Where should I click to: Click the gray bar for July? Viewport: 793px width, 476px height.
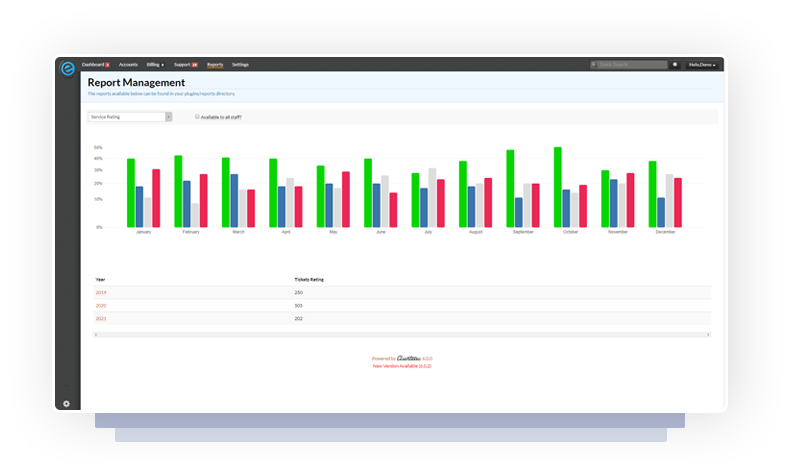click(x=432, y=198)
